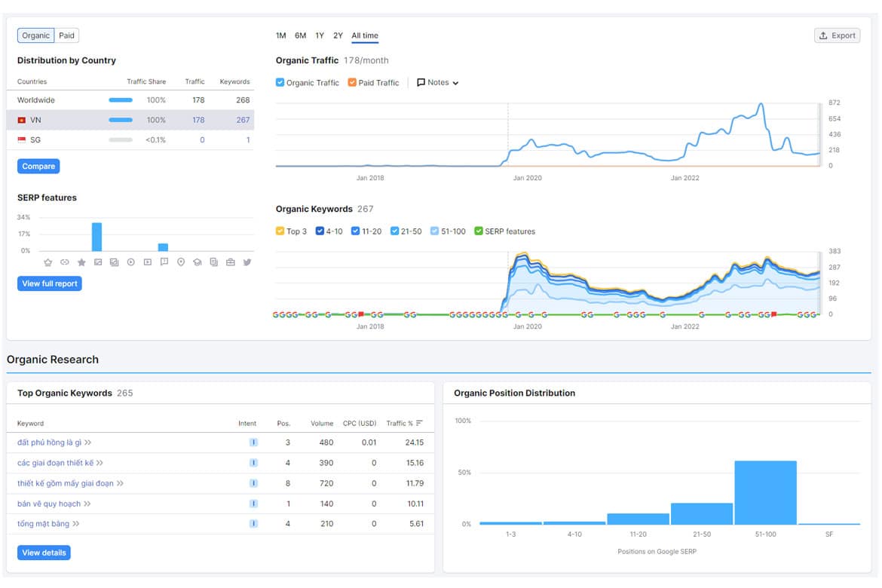This screenshot has height=588, width=882.
Task: Click the circled play icon in SERP features
Action: click(131, 262)
